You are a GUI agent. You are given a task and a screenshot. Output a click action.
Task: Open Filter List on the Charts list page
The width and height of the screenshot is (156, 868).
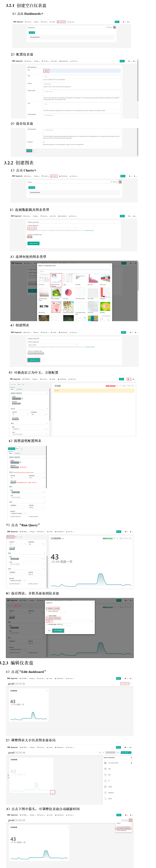click(114, 182)
